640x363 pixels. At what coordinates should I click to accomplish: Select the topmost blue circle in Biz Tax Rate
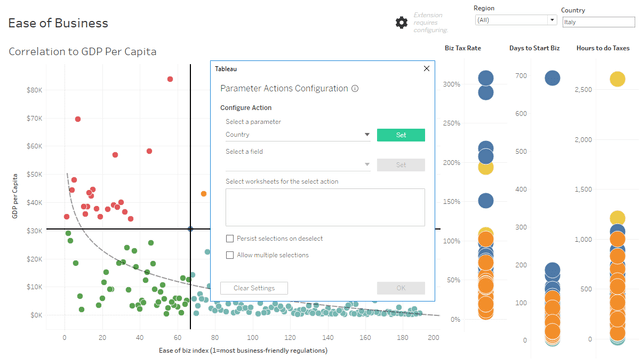click(486, 78)
